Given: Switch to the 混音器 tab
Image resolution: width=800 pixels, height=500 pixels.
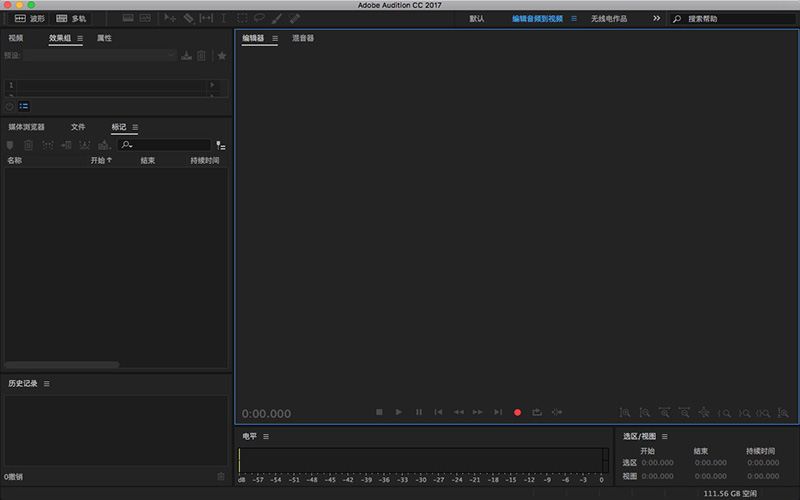Looking at the screenshot, I should pyautogui.click(x=303, y=38).
